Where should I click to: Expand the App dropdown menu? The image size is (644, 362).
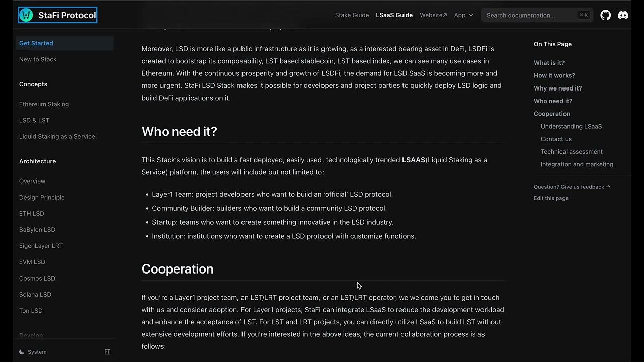[463, 15]
